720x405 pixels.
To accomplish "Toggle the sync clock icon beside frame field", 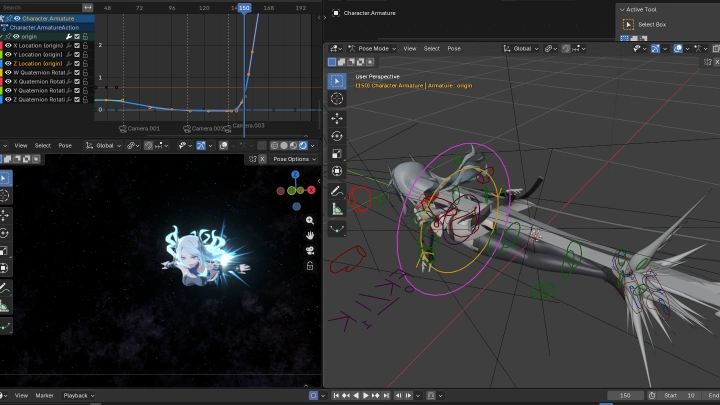I will (652, 395).
